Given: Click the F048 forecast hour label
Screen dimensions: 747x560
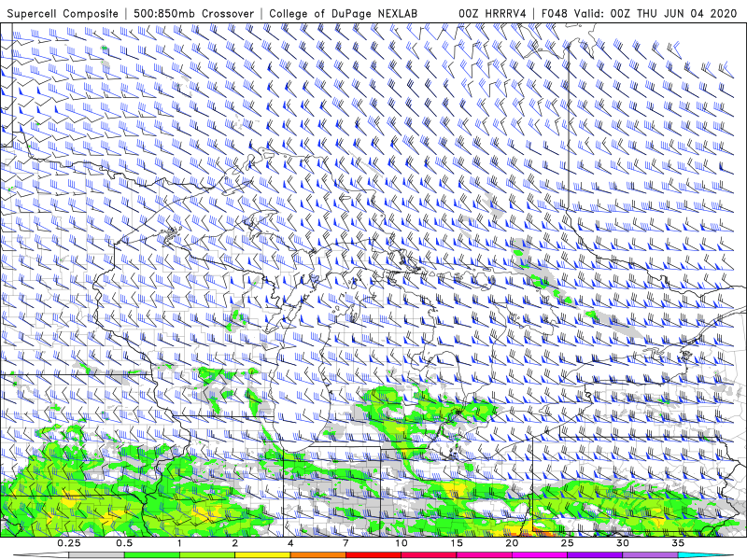Looking at the screenshot, I should 554,13.
